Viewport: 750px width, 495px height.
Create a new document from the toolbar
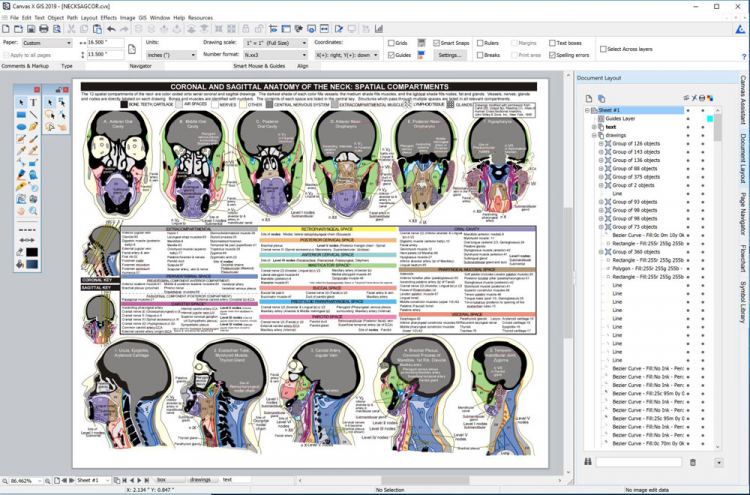[x=6, y=29]
